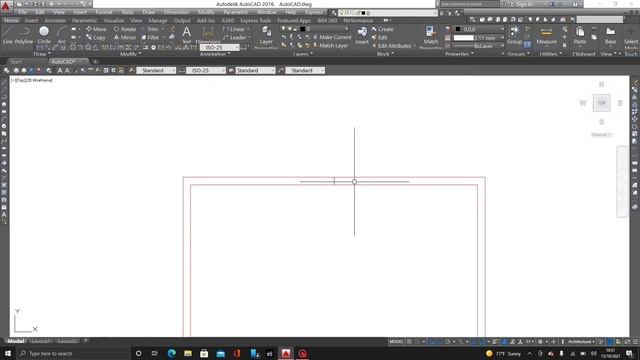Expand the Block panel
The height and width of the screenshot is (360, 640).
click(x=385, y=54)
